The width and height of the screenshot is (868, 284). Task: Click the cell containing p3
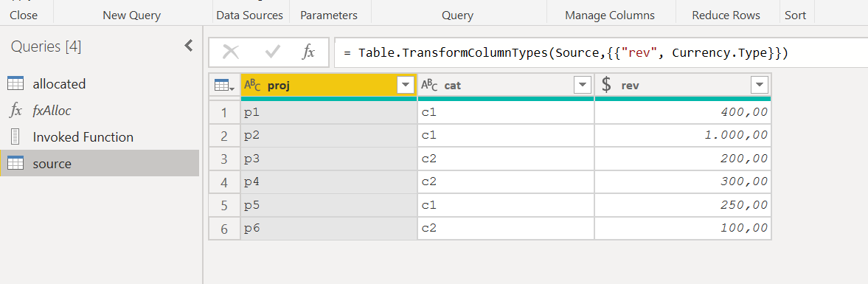tap(329, 159)
